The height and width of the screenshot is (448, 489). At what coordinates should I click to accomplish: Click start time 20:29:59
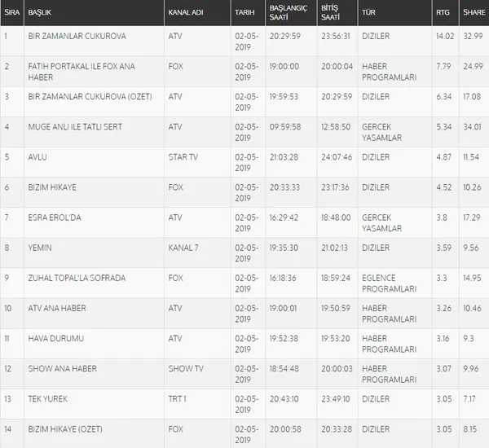(285, 36)
